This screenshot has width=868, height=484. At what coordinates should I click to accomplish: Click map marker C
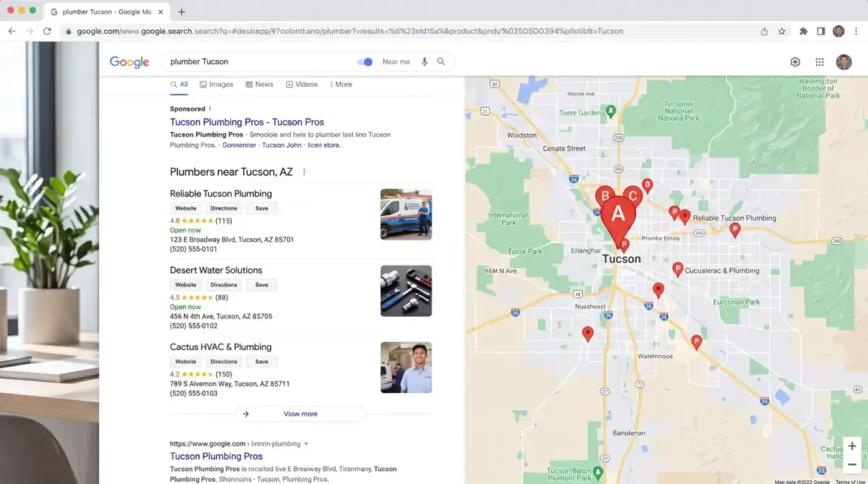pos(633,196)
